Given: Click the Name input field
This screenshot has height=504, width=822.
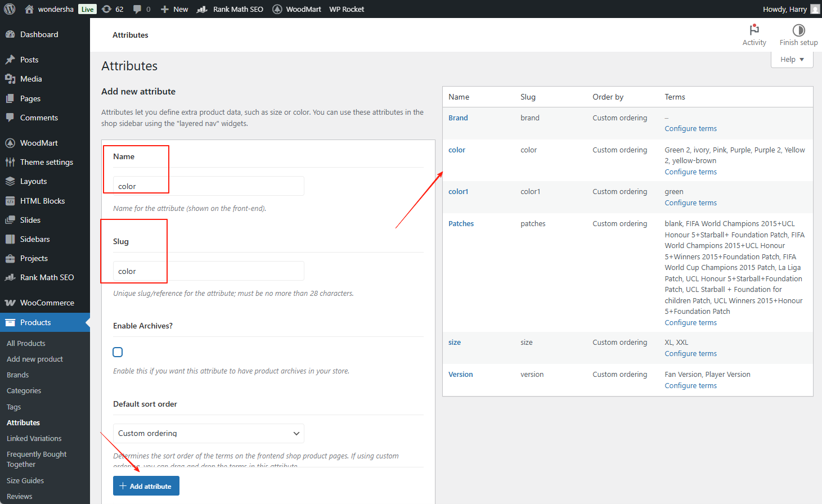Looking at the screenshot, I should pyautogui.click(x=208, y=186).
